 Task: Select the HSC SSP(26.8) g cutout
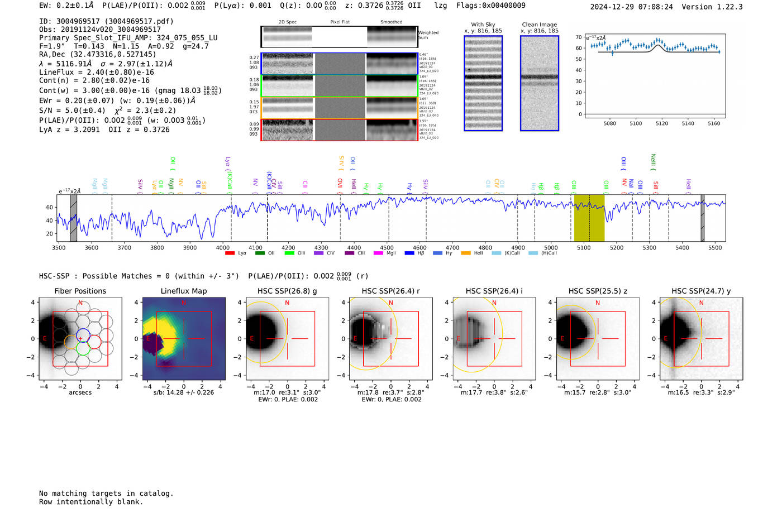[288, 338]
